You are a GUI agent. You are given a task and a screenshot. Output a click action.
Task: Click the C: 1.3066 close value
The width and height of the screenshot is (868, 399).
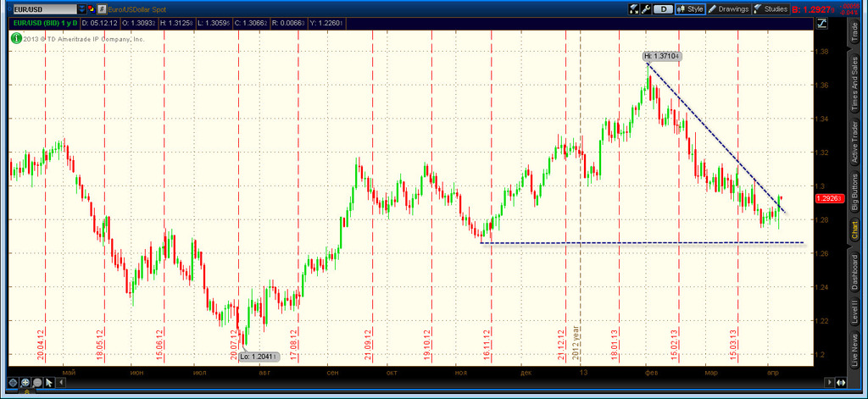(x=251, y=23)
